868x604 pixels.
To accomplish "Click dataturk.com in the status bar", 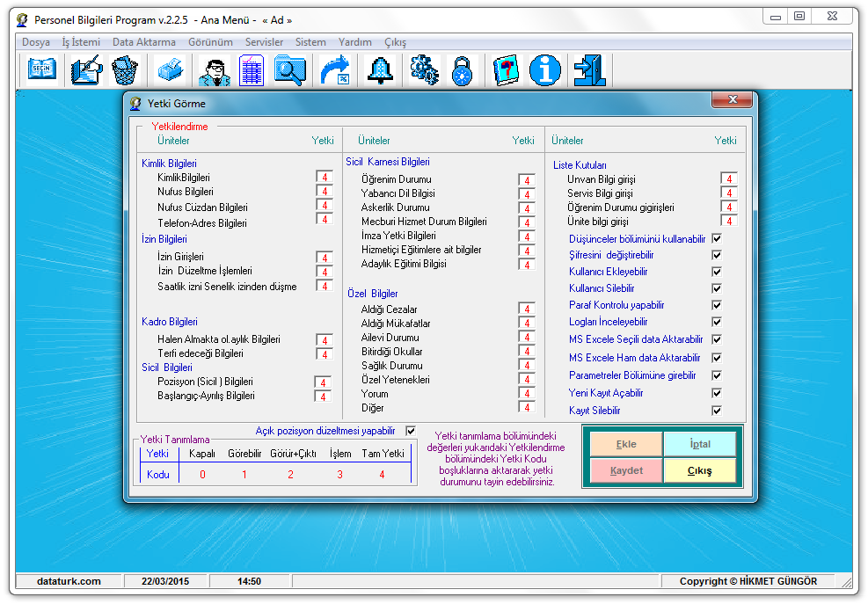I will pos(69,581).
